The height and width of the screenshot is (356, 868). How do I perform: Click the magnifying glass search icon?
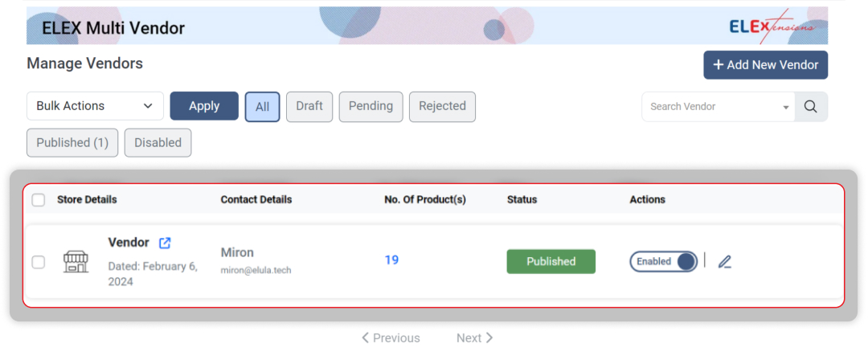[x=811, y=106]
